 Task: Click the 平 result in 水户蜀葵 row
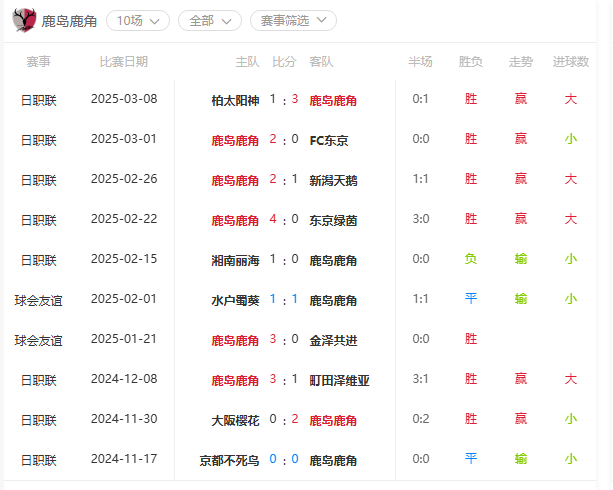[471, 299]
